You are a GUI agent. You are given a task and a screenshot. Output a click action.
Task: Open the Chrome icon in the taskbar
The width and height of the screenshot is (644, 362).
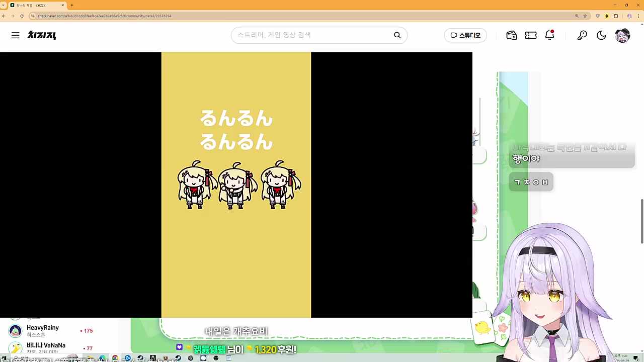115,358
